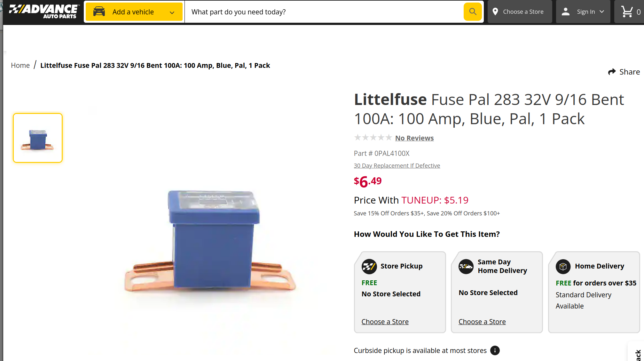Select the blue fuse product thumbnail
The width and height of the screenshot is (644, 361).
[38, 138]
